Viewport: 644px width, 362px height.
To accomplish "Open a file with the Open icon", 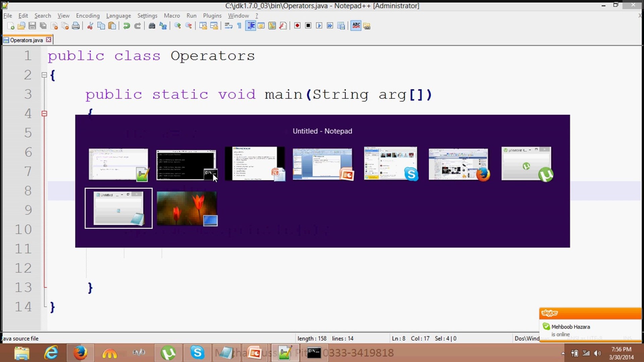I will point(21,26).
